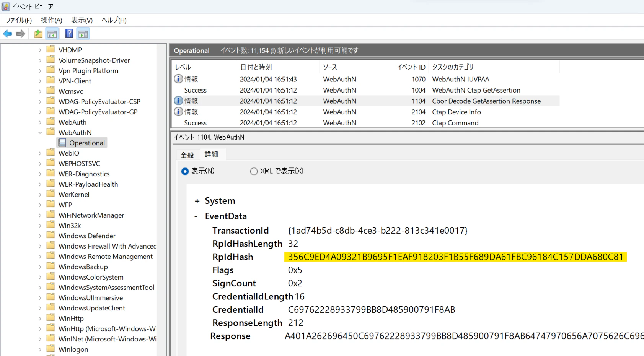Open the ファイル(F) menu
This screenshot has height=356, width=644.
point(19,20)
